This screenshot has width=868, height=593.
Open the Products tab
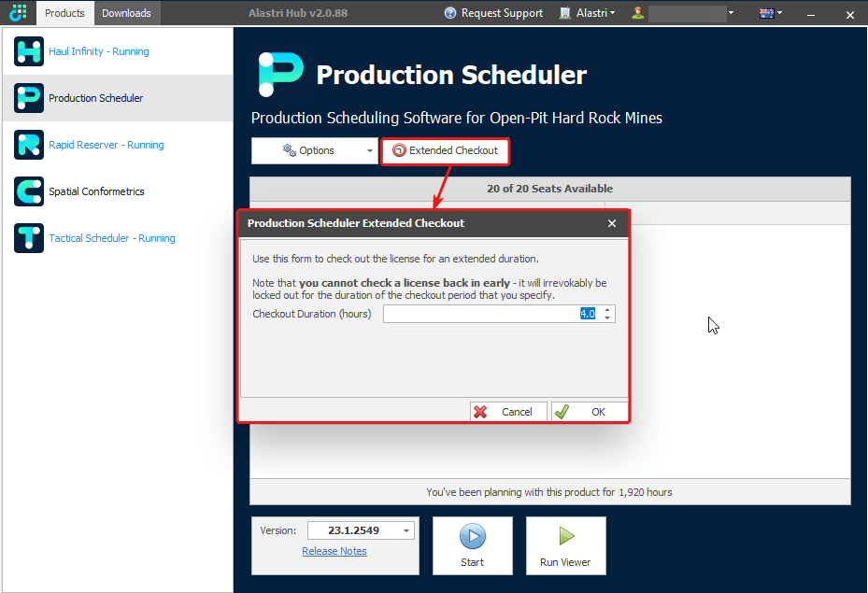[x=64, y=13]
